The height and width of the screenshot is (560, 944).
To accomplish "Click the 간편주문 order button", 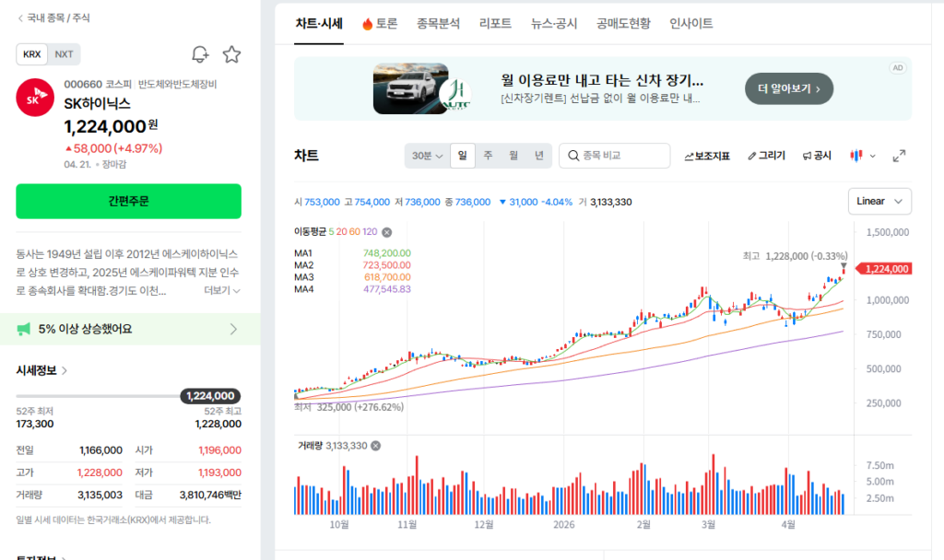I will tap(128, 201).
